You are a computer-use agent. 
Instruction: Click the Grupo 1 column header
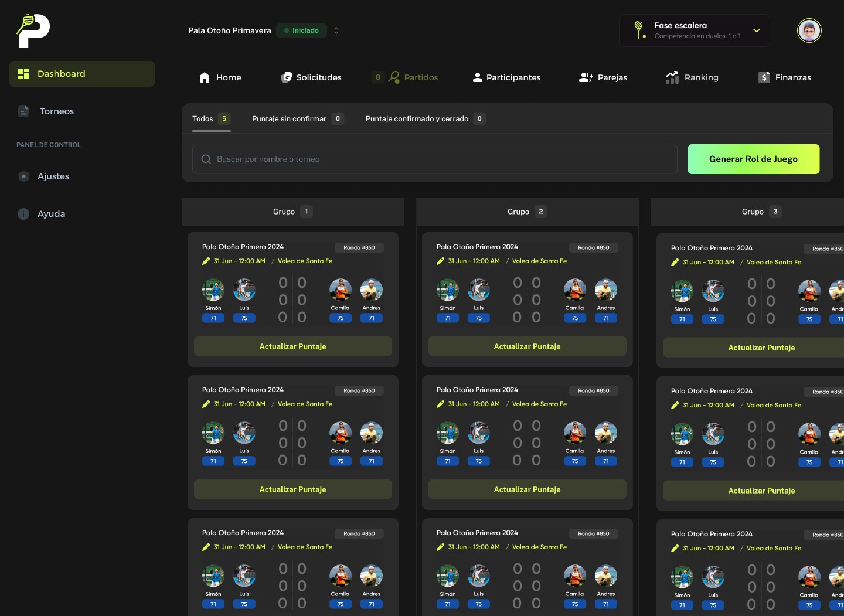293,212
